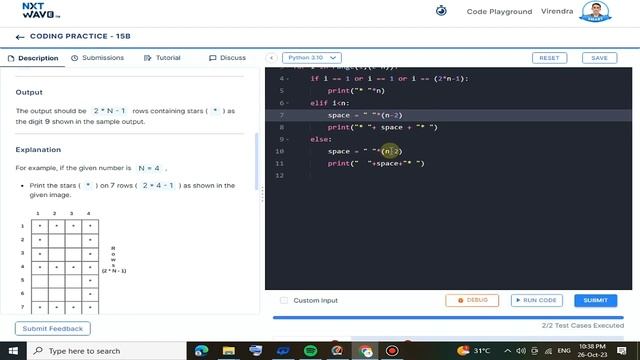Viewport: 640px width, 360px height.
Task: Switch to the Description tab
Action: tap(33, 58)
